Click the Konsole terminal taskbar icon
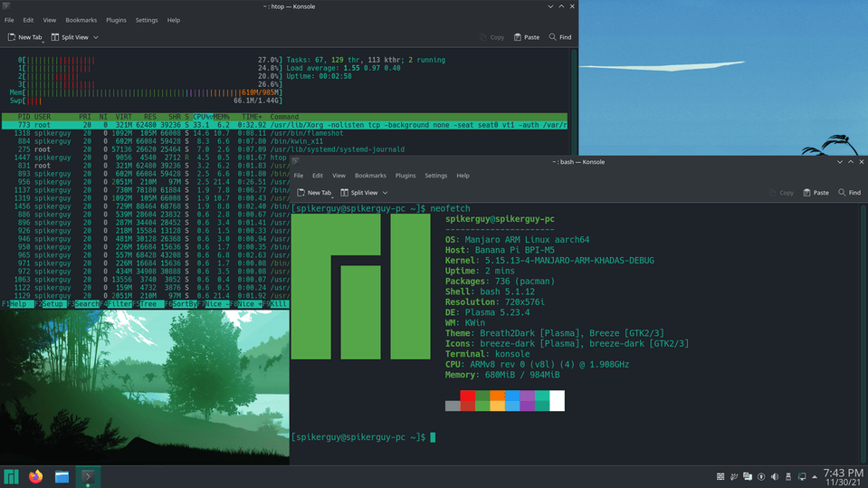 pos(88,476)
